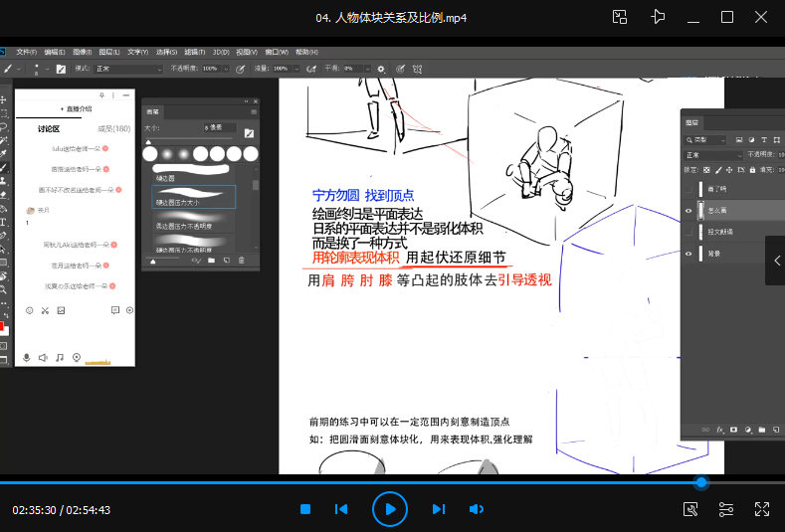
Task: Open the 文件(F) menu
Action: [27, 52]
